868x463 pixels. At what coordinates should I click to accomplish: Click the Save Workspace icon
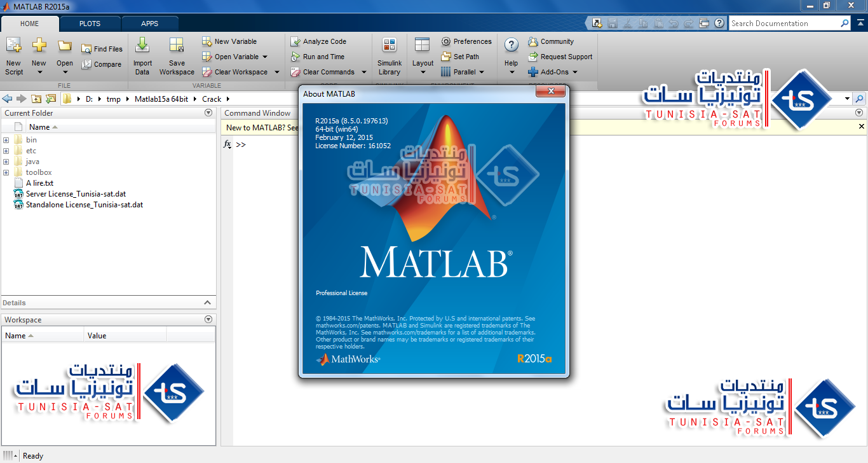pos(177,46)
